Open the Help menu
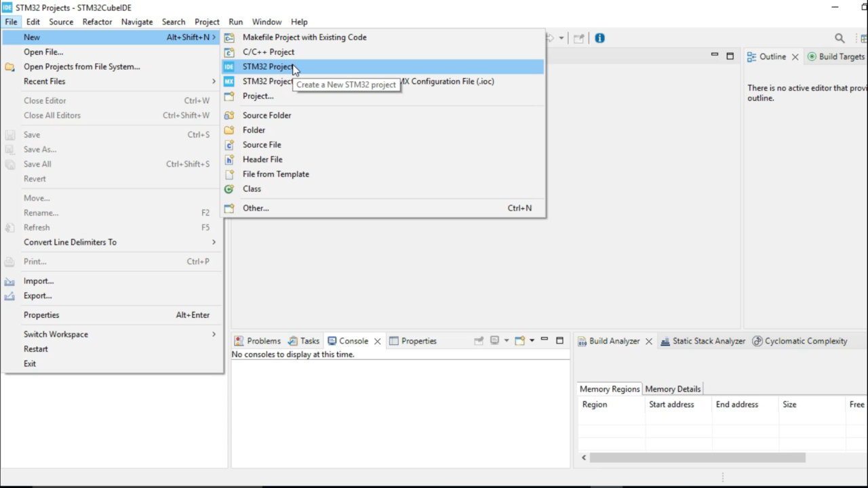This screenshot has height=488, width=868. [x=299, y=22]
